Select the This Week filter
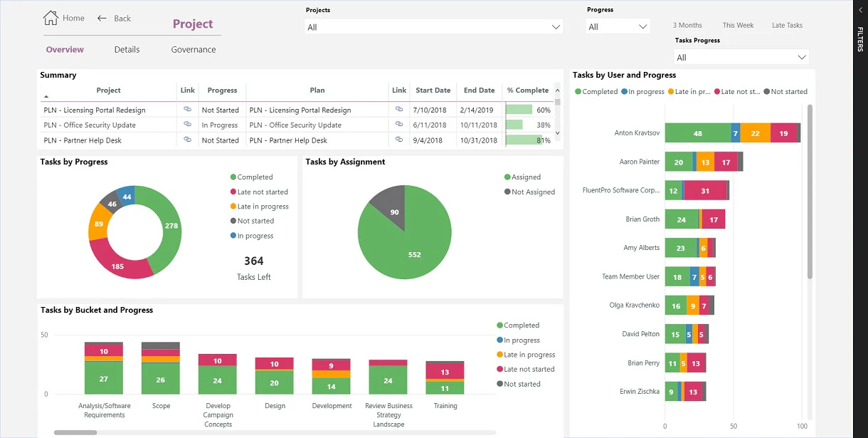 click(x=738, y=25)
